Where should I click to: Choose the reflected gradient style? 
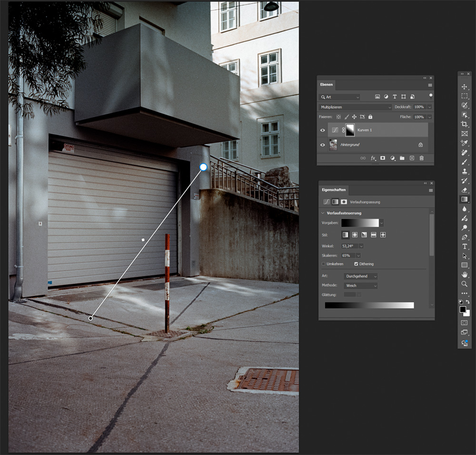[373, 234]
